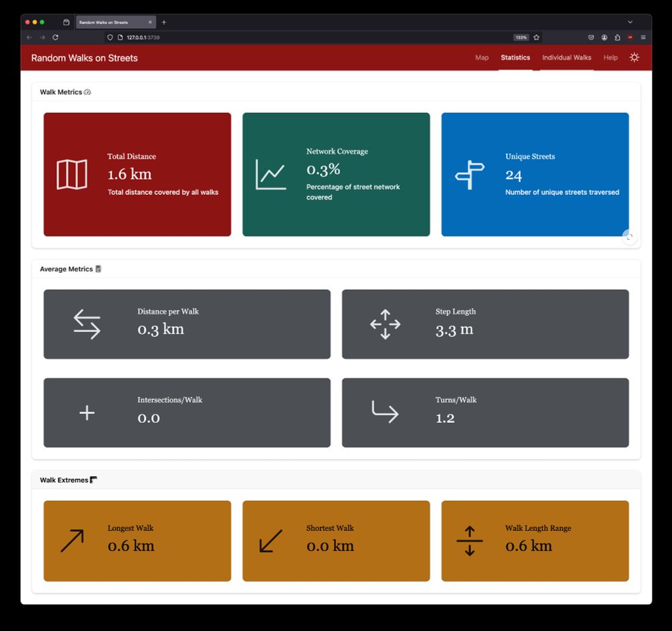Screen dimensions: 672x631
Task: Click the page info icon beside 127.0.0.1
Action: pos(120,37)
